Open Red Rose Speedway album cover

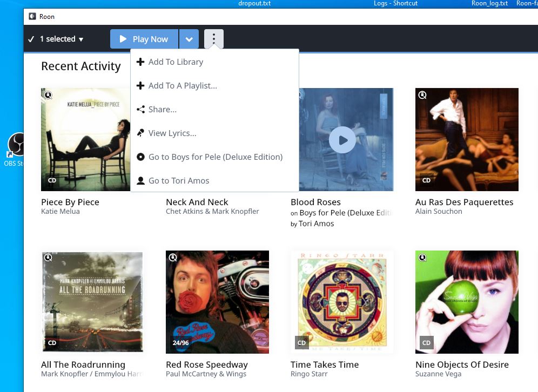click(x=217, y=302)
